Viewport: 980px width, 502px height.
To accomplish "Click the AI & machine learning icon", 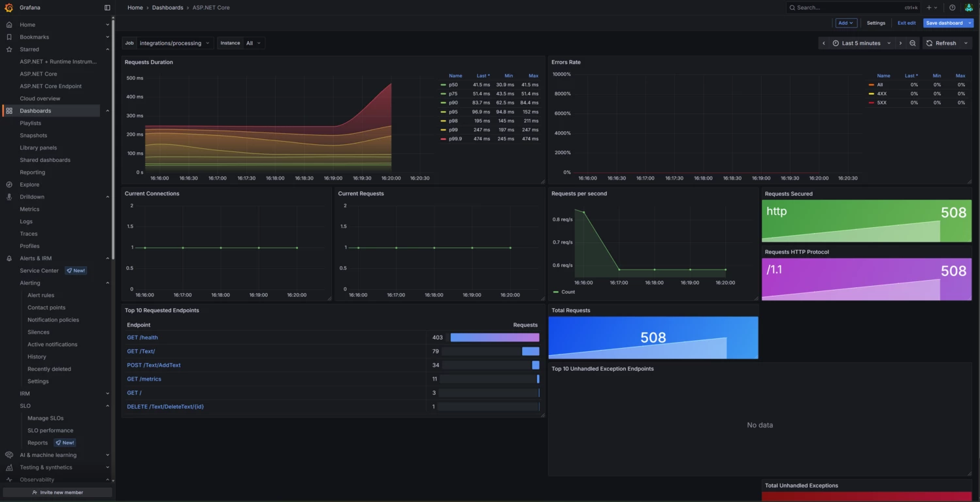I will tap(9, 455).
